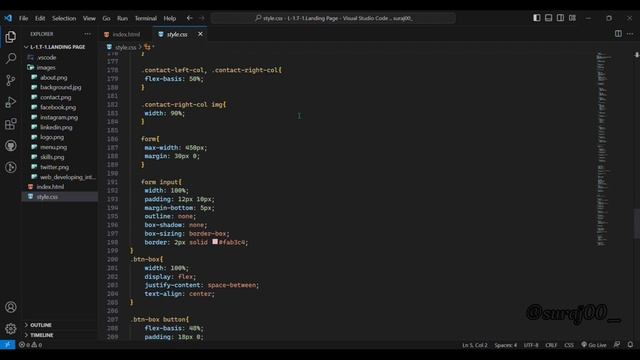Toggle secondary side bar layout icon
This screenshot has width=640, height=360.
tap(560, 18)
